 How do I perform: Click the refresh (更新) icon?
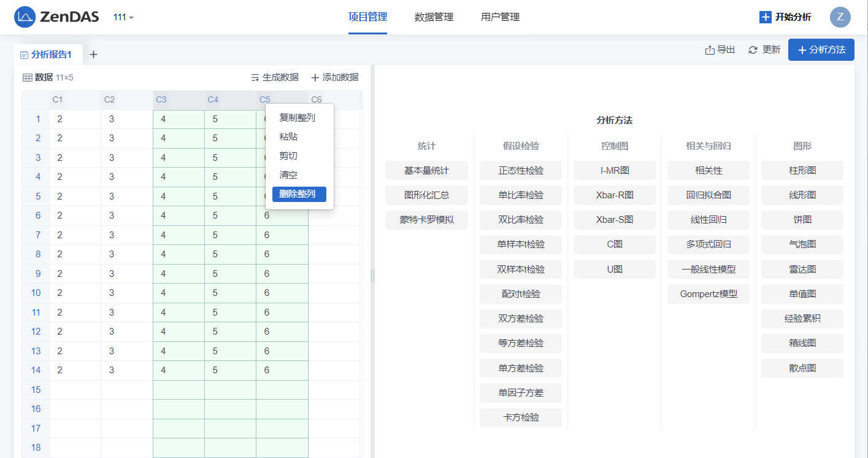pyautogui.click(x=753, y=50)
